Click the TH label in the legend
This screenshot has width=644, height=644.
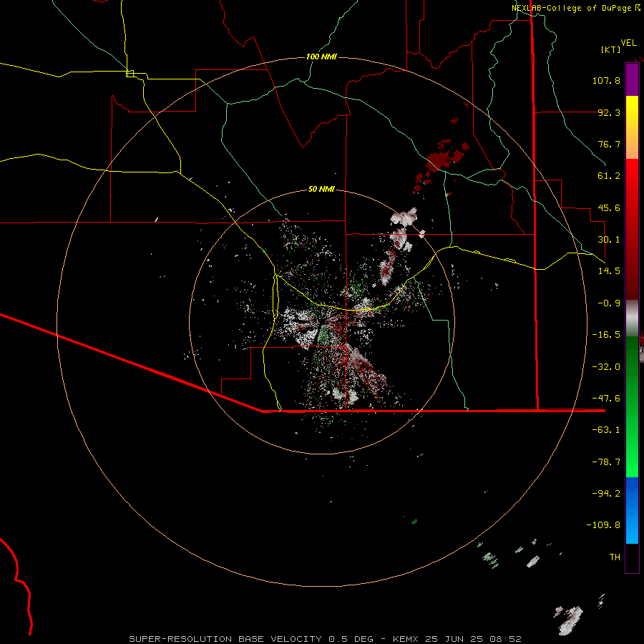(x=615, y=557)
